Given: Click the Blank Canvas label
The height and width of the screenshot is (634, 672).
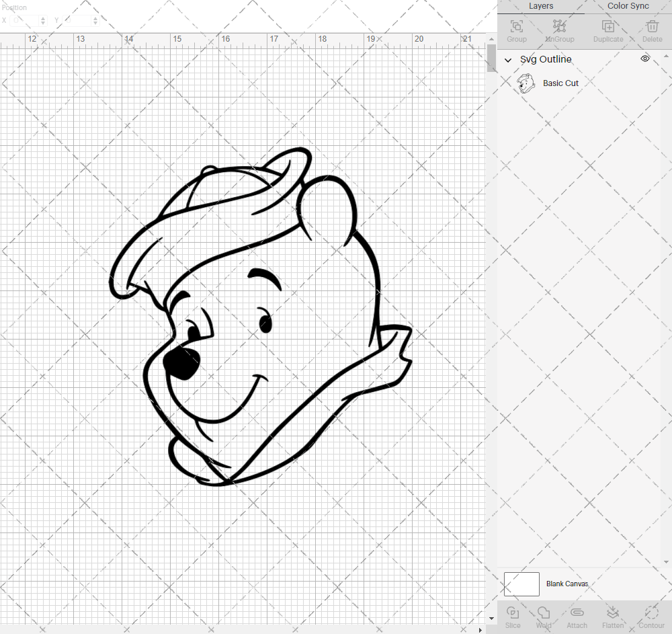Looking at the screenshot, I should [x=567, y=584].
